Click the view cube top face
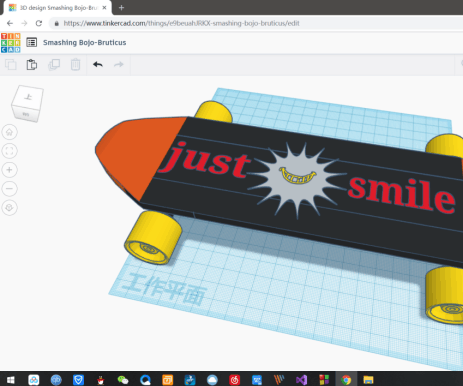Screen dimensions: 463x386 click(29, 97)
